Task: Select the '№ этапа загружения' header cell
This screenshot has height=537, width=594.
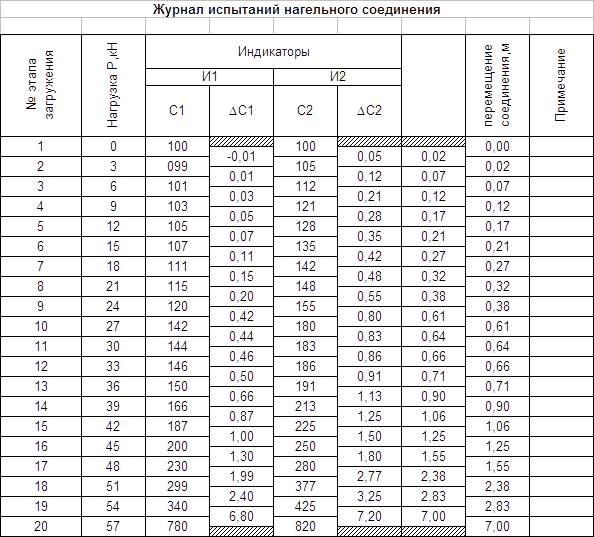Action: point(41,86)
